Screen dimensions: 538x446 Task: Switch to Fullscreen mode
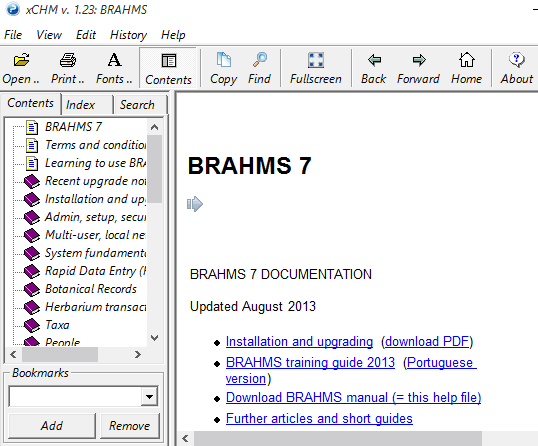coord(316,60)
